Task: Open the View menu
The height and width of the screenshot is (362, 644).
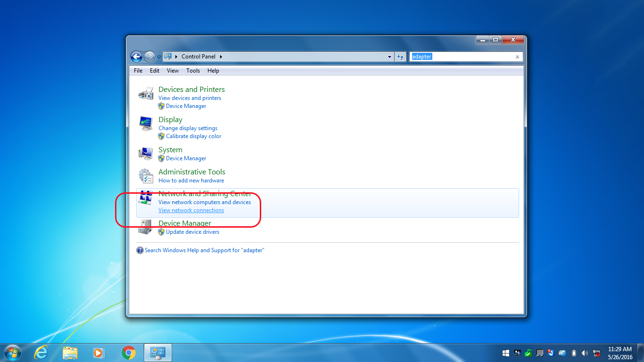Action: [x=173, y=71]
